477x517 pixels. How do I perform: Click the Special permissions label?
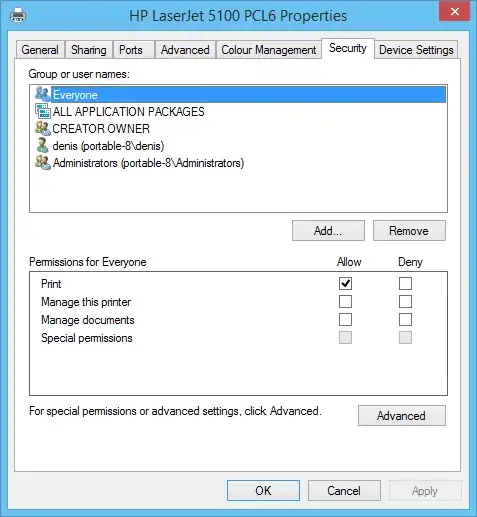[87, 338]
